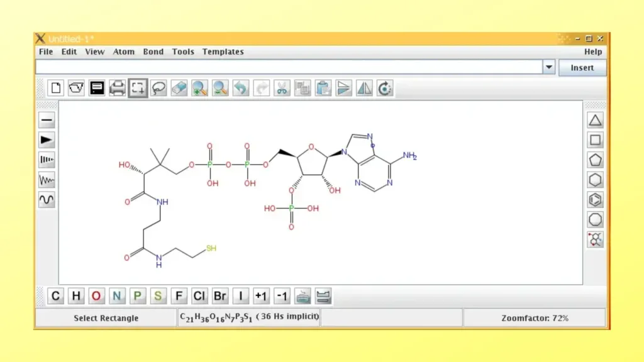Click the print icon in toolbar
The height and width of the screenshot is (362, 644).
[x=118, y=88]
